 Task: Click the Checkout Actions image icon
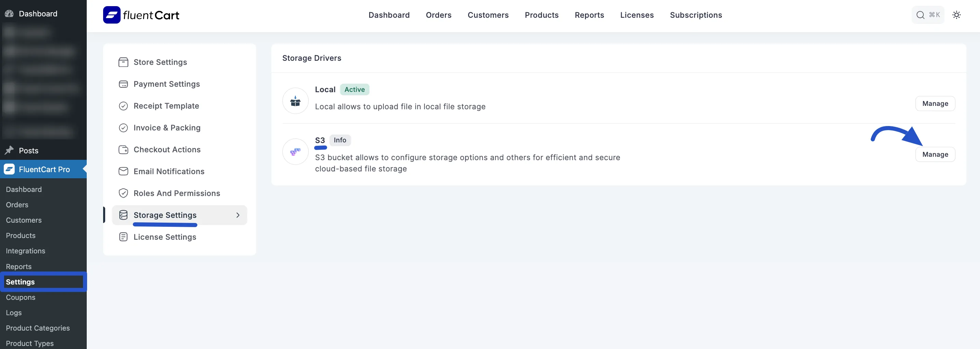(x=123, y=149)
